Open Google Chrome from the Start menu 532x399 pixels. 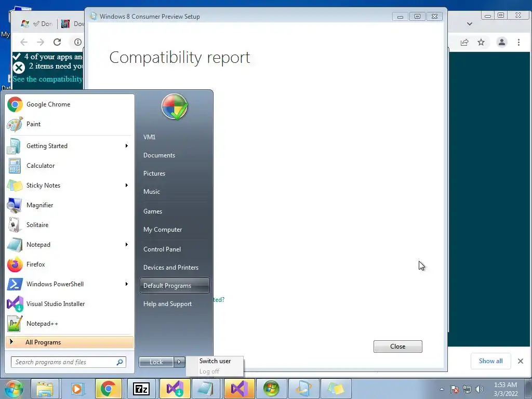click(x=70, y=104)
